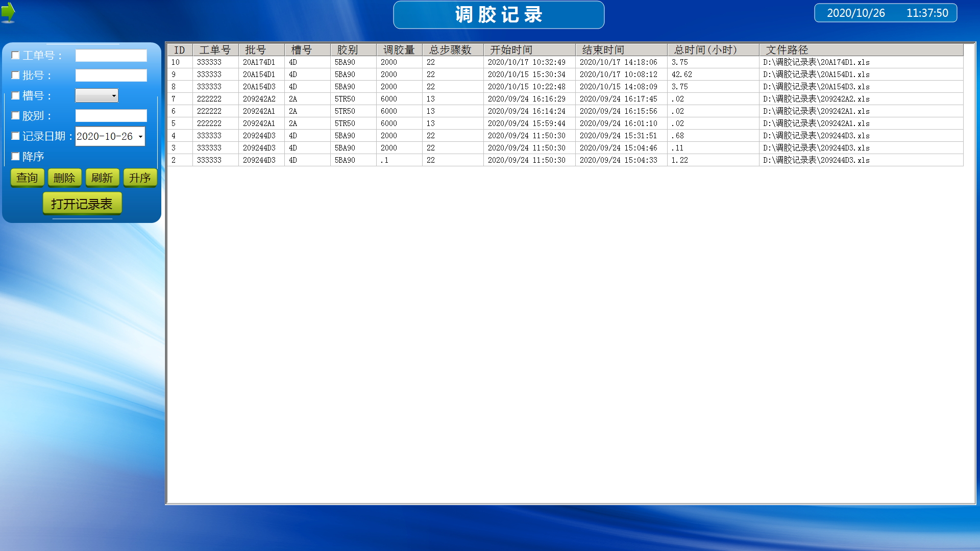Toggle the 槽号 filter checkbox

[x=16, y=96]
